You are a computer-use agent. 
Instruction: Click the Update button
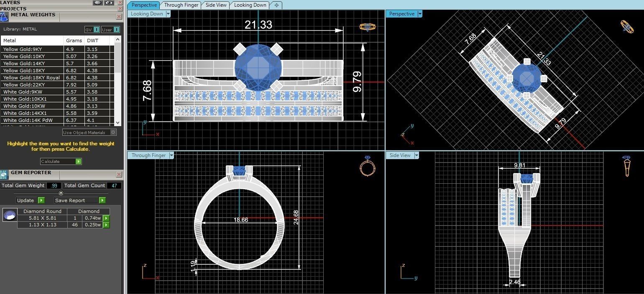(31, 200)
